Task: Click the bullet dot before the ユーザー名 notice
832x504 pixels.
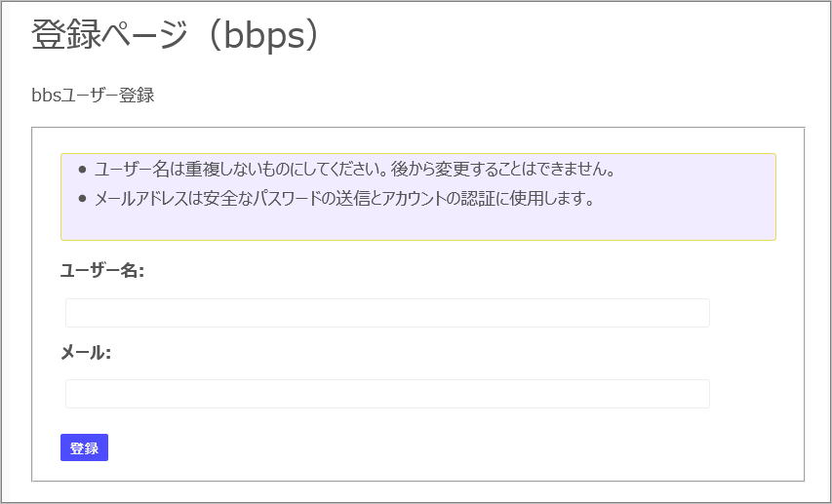Action: [82, 170]
